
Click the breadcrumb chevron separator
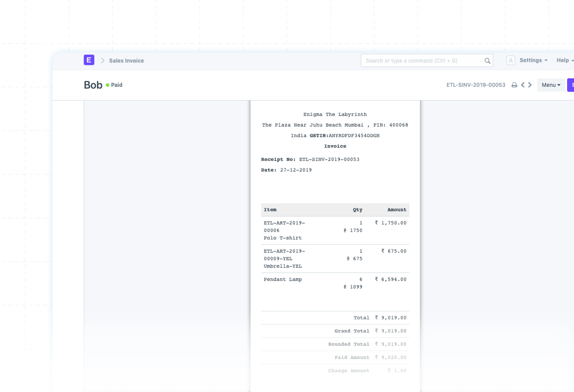pyautogui.click(x=103, y=61)
